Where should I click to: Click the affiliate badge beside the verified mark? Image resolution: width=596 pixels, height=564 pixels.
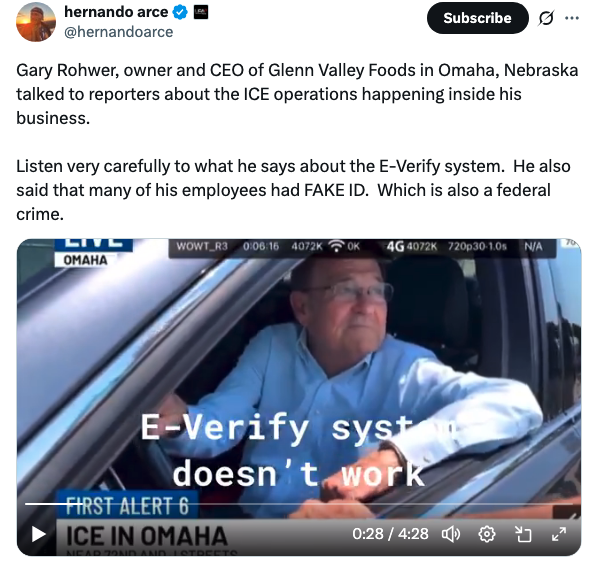pyautogui.click(x=201, y=12)
